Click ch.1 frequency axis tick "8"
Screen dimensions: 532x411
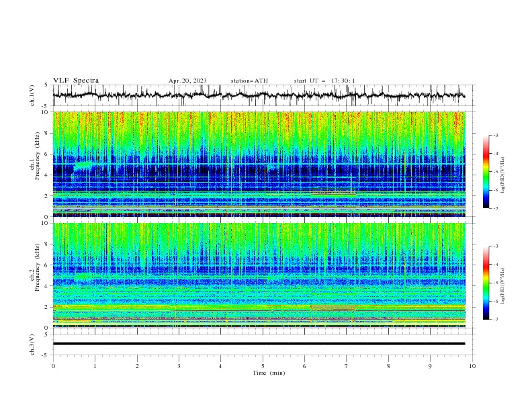(x=46, y=133)
